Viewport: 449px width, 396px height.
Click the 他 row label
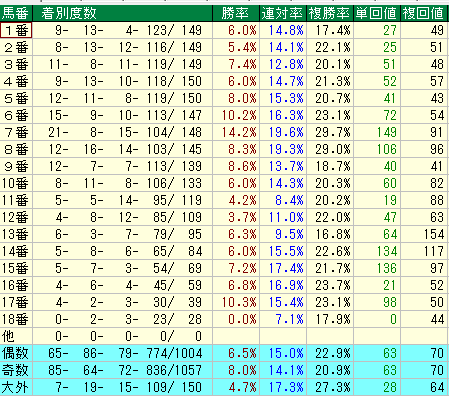point(16,336)
